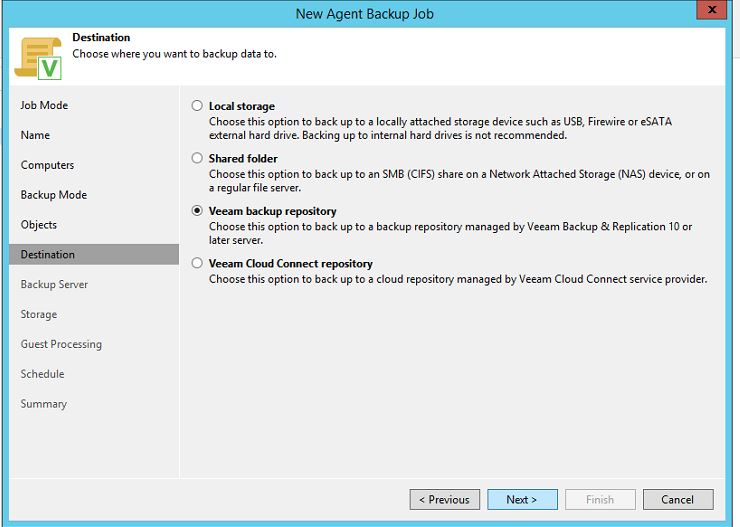Close the New Agent Backup Job dialog
The height and width of the screenshot is (527, 740).
[x=712, y=12]
